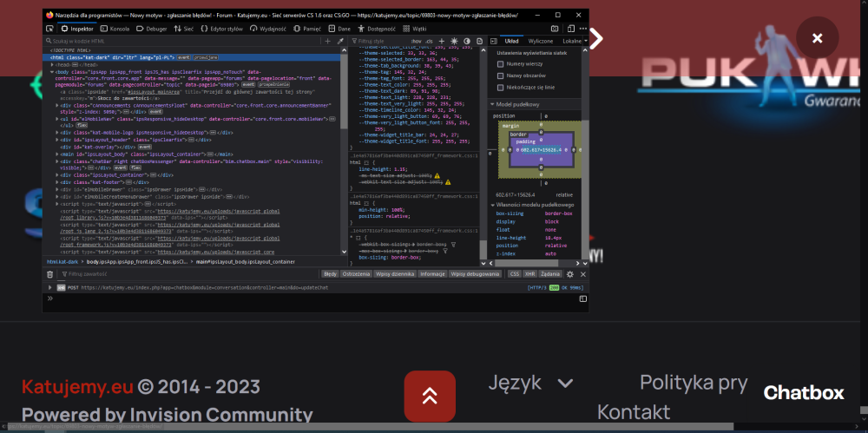
Task: Switch to the Układ layout tab
Action: pyautogui.click(x=511, y=41)
